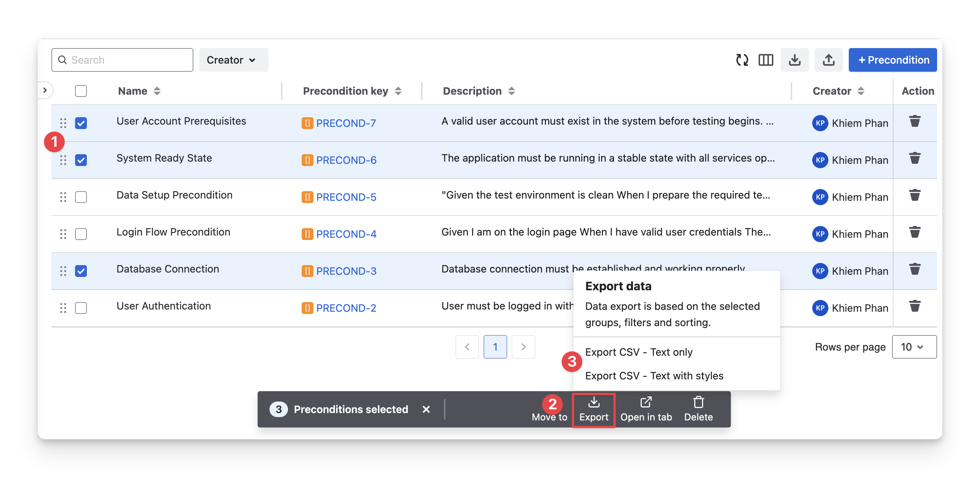Open the column settings icon
The height and width of the screenshot is (477, 980).
[x=766, y=60]
